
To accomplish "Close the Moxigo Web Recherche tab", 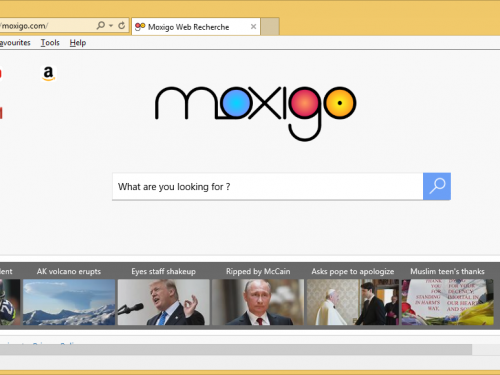I will (x=253, y=26).
